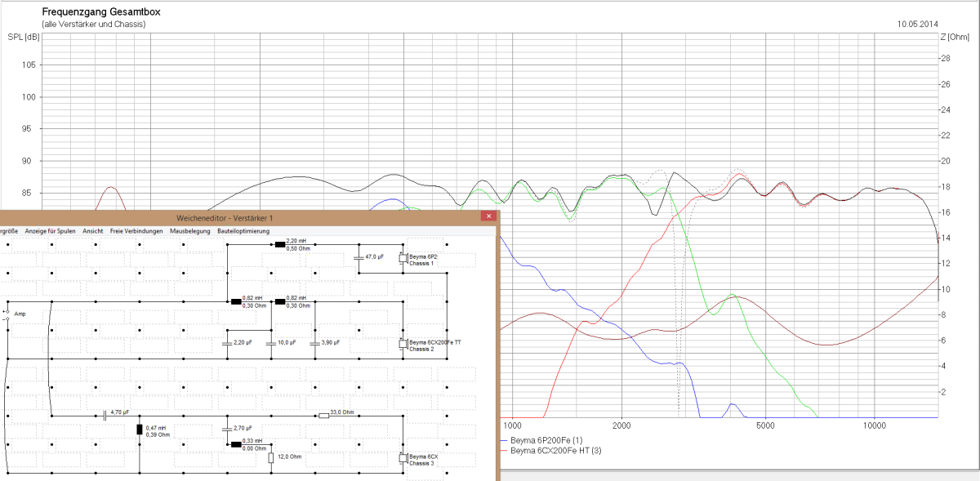Click the Beyma 6P200Fe (1) legend entry
The height and width of the screenshot is (481, 980).
click(543, 440)
